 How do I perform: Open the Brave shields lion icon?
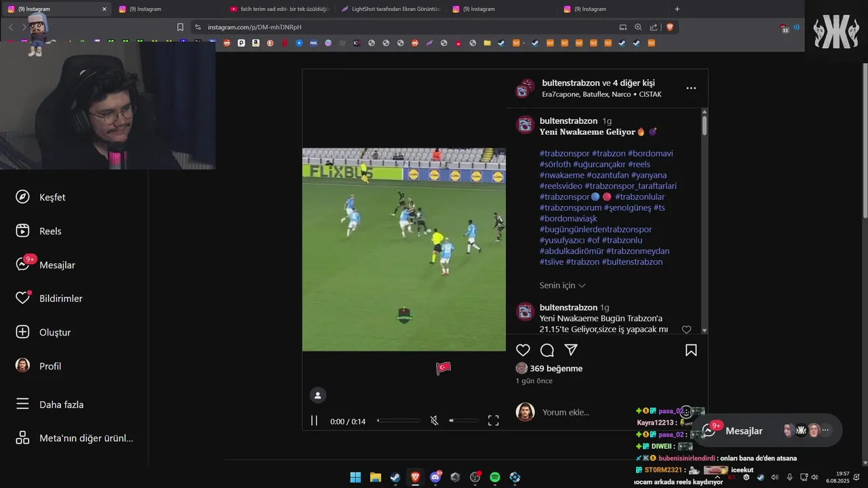[x=670, y=27]
